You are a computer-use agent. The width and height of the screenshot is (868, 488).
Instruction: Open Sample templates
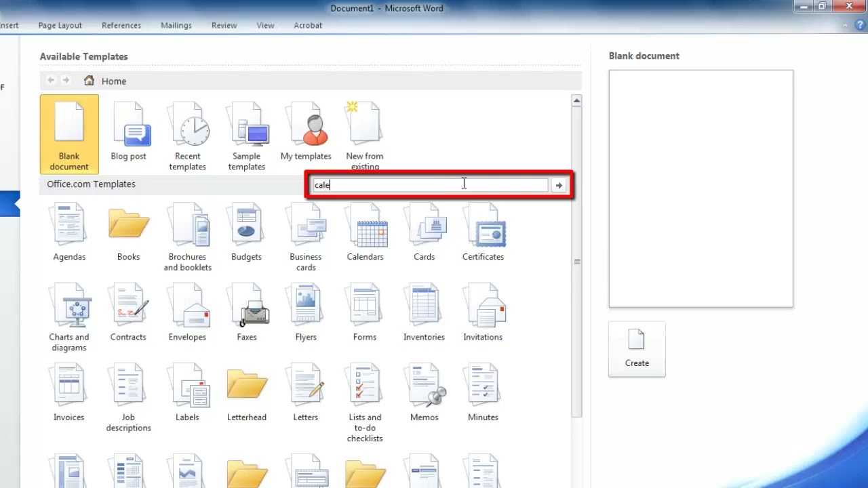tap(246, 136)
